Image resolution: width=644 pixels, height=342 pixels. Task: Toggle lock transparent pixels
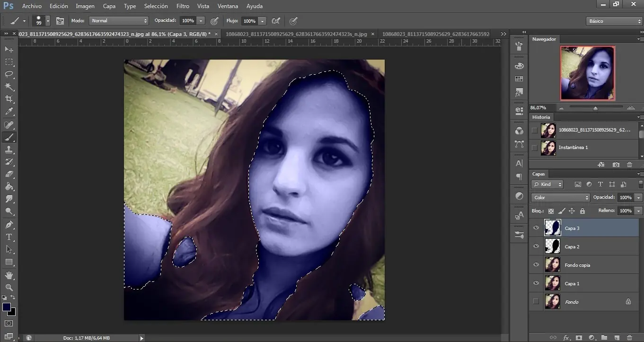tap(551, 211)
